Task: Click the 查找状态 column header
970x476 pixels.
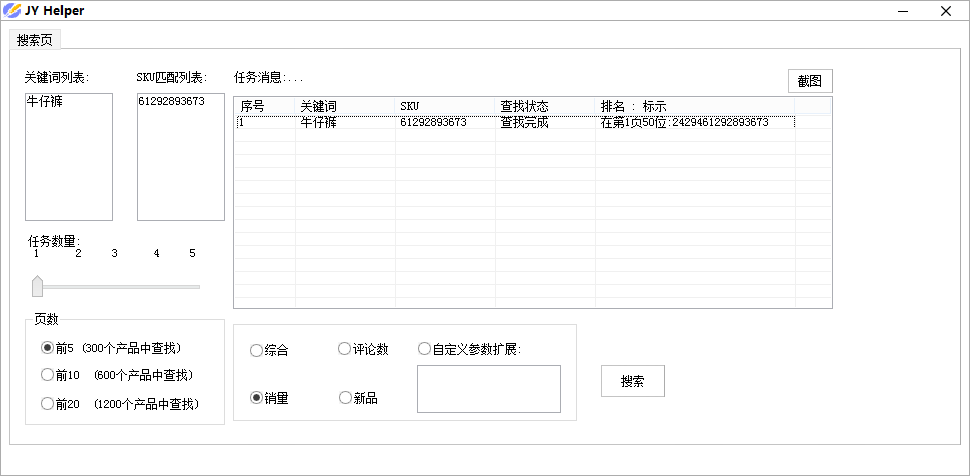Action: pos(544,106)
